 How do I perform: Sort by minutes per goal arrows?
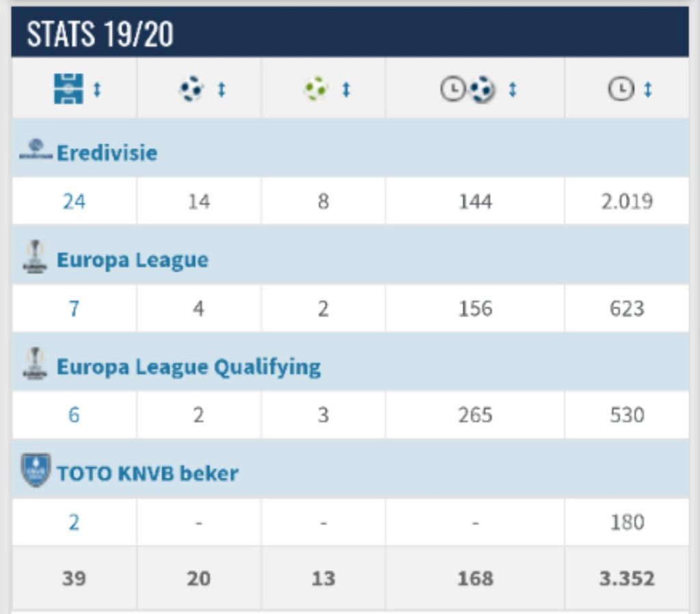point(513,90)
